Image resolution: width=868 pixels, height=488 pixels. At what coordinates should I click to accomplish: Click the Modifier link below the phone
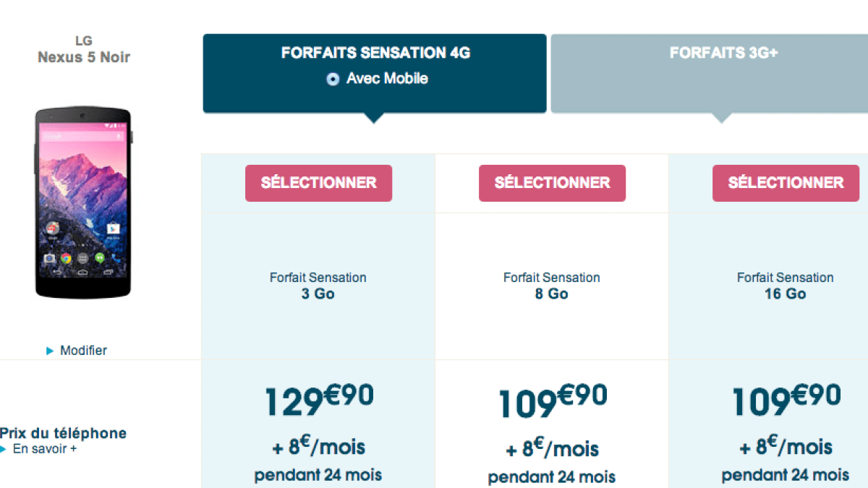pyautogui.click(x=83, y=351)
